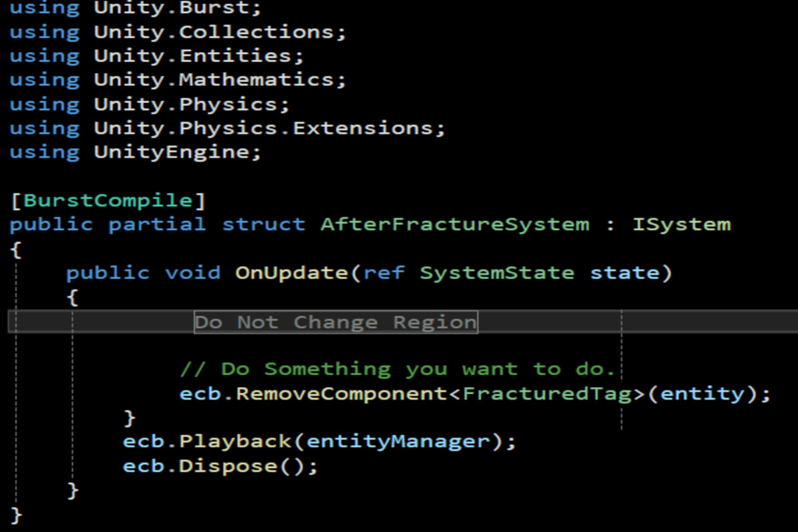This screenshot has width=798, height=532.
Task: Click the 'using Unity.Burst;' line
Action: pos(136,9)
